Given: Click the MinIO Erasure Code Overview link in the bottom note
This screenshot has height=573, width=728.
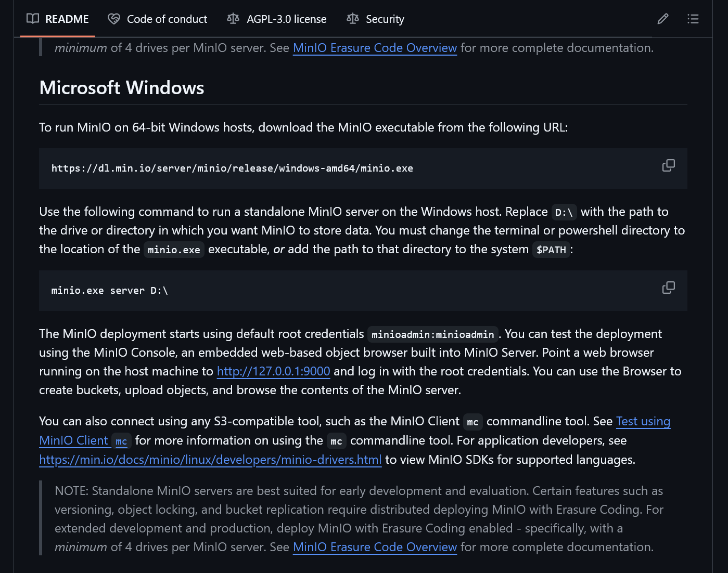Looking at the screenshot, I should click(x=375, y=547).
